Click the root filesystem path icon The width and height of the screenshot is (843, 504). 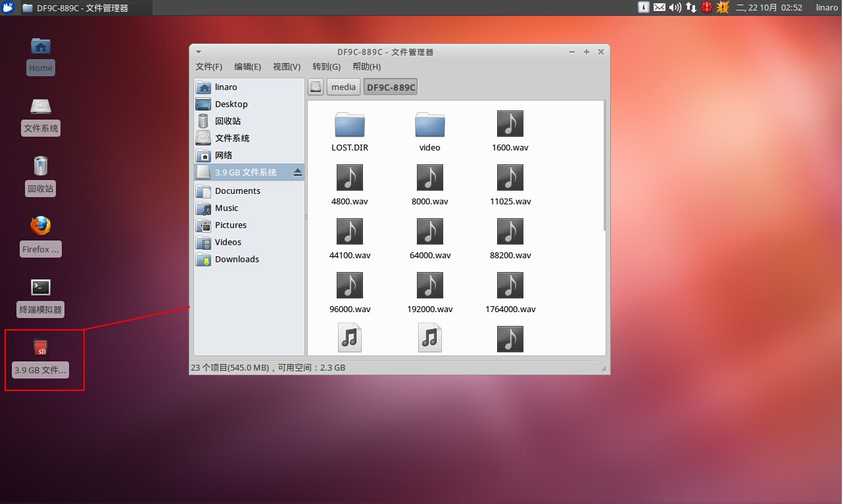tap(316, 87)
